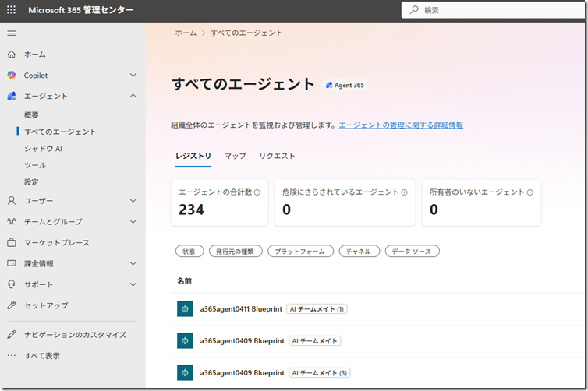Switch to the リクエスト tab
The width and height of the screenshot is (588, 391).
(277, 156)
